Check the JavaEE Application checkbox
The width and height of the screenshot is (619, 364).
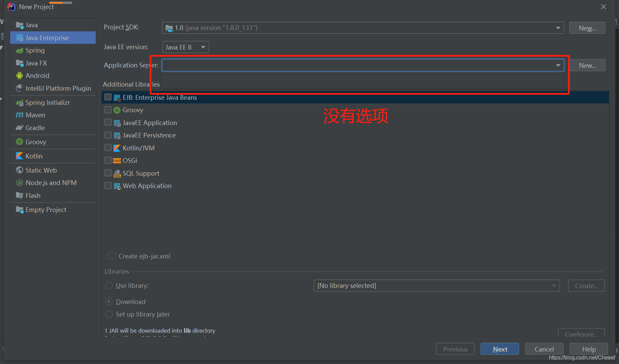click(108, 122)
